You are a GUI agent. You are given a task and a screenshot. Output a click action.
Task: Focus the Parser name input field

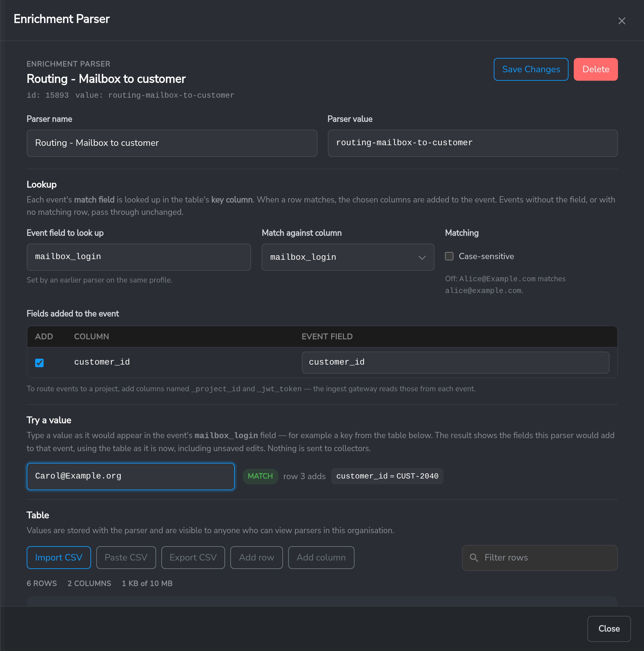pos(172,143)
